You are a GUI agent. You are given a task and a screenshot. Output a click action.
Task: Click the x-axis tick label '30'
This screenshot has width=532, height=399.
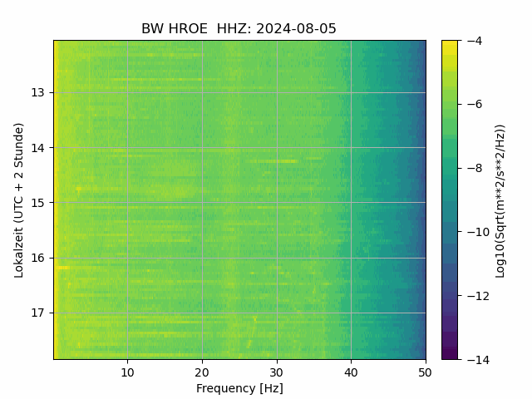(x=277, y=373)
